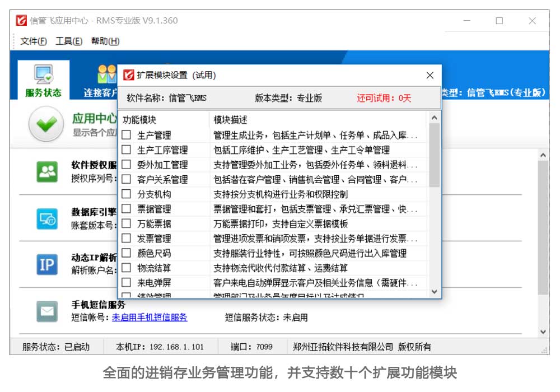Viewport: 560px width, 392px height.
Task: Open the 帮助(H) menu
Action: (x=105, y=41)
